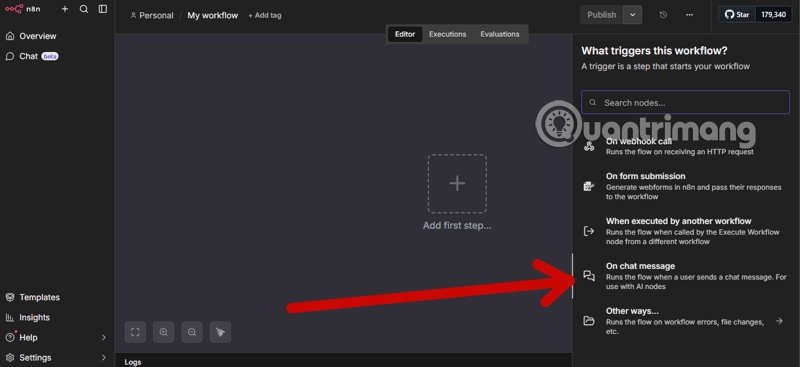Click the fit-to-view canvas icon
This screenshot has width=800, height=367.
click(x=135, y=332)
